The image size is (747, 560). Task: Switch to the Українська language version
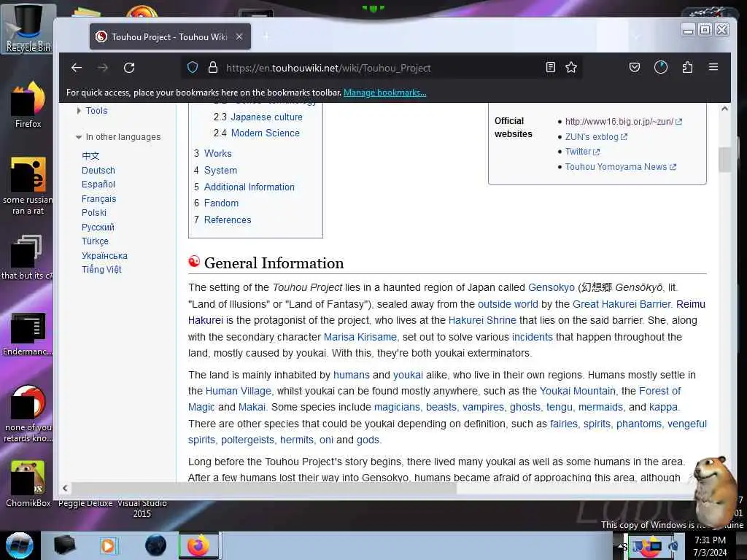point(104,256)
